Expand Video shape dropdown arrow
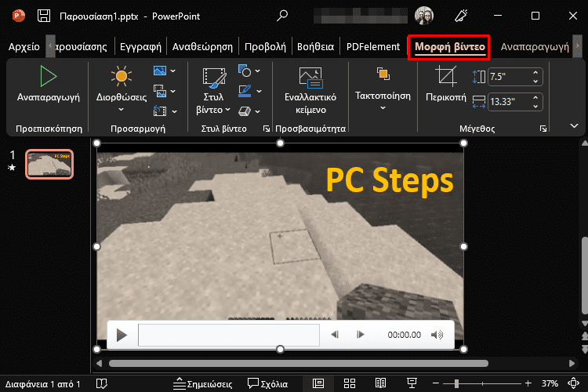 click(258, 71)
